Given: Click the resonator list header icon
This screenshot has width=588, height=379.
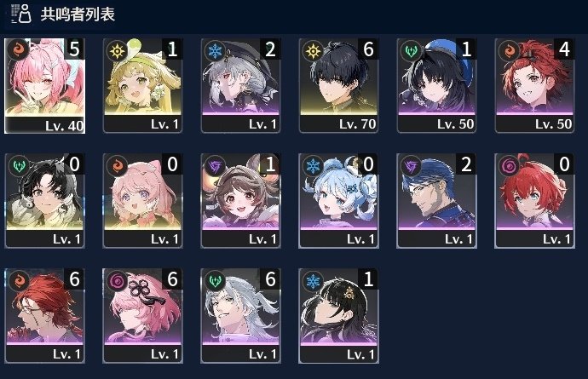Looking at the screenshot, I should click(x=20, y=14).
